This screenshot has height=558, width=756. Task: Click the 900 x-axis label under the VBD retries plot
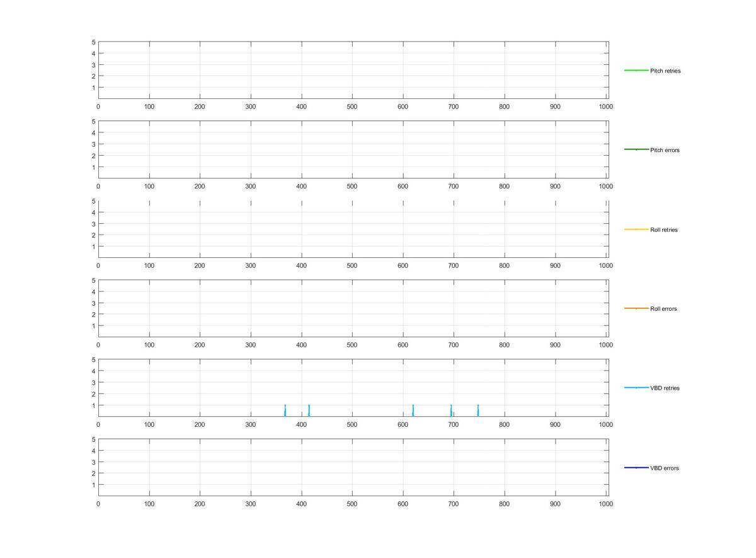(x=555, y=425)
